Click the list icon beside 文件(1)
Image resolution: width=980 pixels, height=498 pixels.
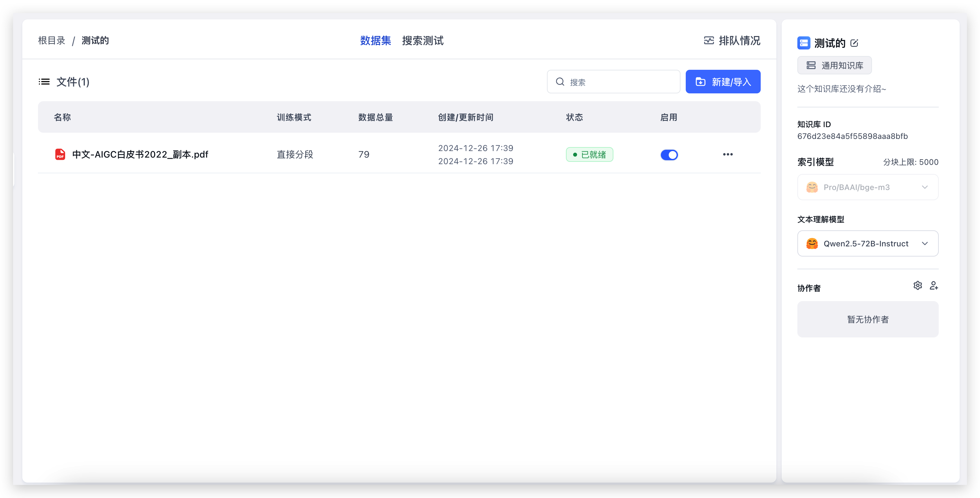coord(44,82)
